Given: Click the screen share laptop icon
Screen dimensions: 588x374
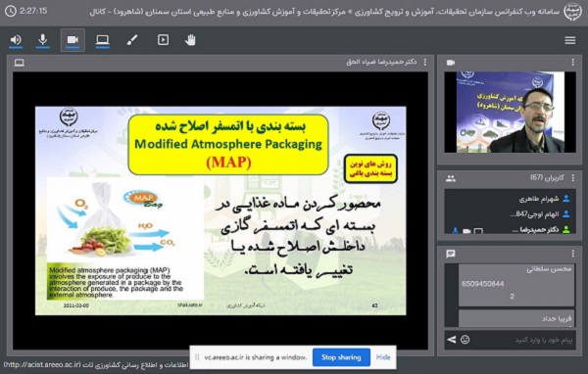Looking at the screenshot, I should tap(102, 40).
